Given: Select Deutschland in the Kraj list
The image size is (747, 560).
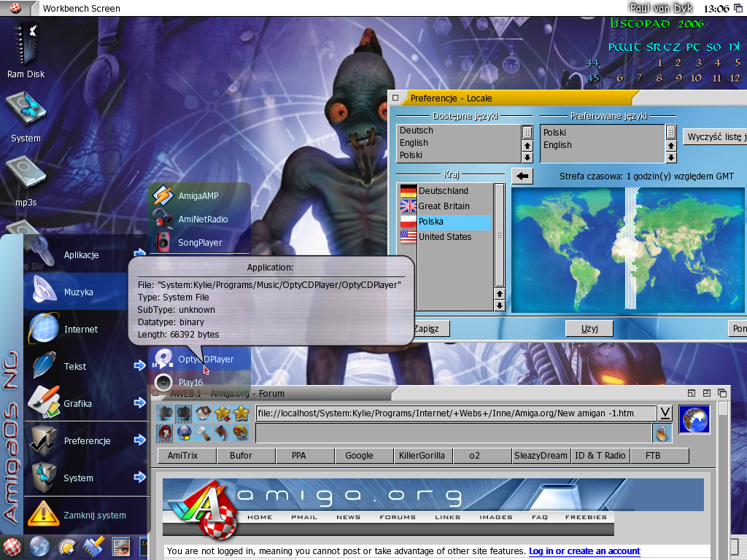Looking at the screenshot, I should click(x=446, y=191).
